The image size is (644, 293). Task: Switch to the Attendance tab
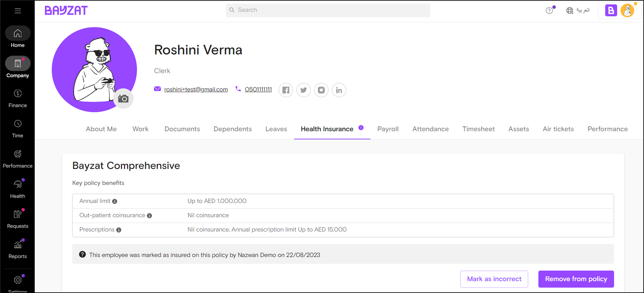click(431, 129)
